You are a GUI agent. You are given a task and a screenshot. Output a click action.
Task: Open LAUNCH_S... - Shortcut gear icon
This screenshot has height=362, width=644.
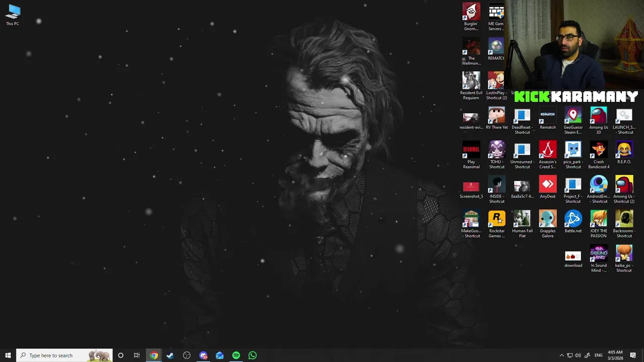624,121
